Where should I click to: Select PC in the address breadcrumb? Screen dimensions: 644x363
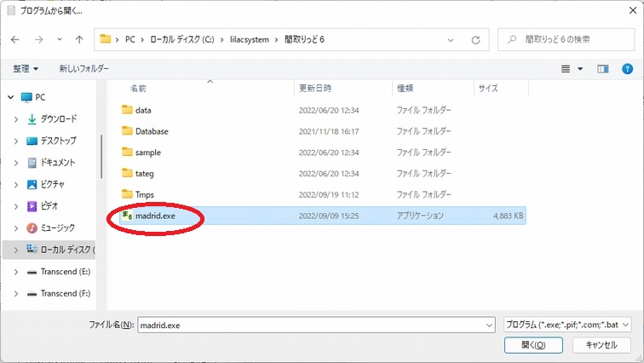(129, 39)
